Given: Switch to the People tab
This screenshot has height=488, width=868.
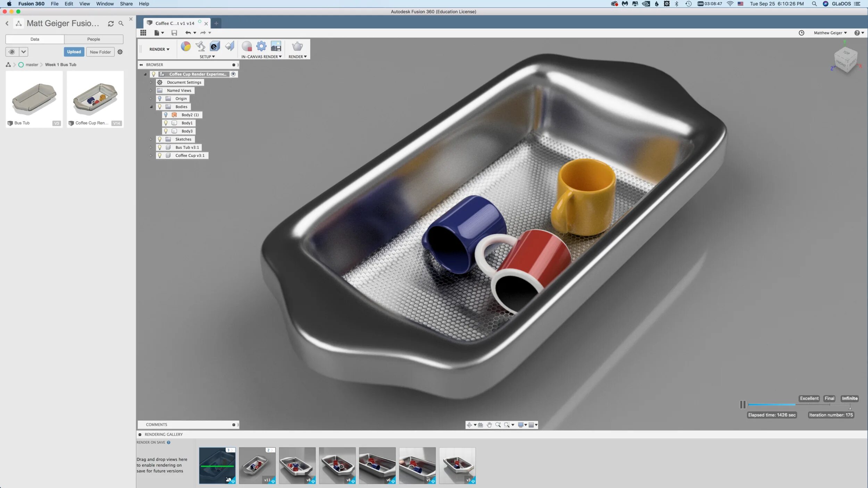Looking at the screenshot, I should click(93, 39).
